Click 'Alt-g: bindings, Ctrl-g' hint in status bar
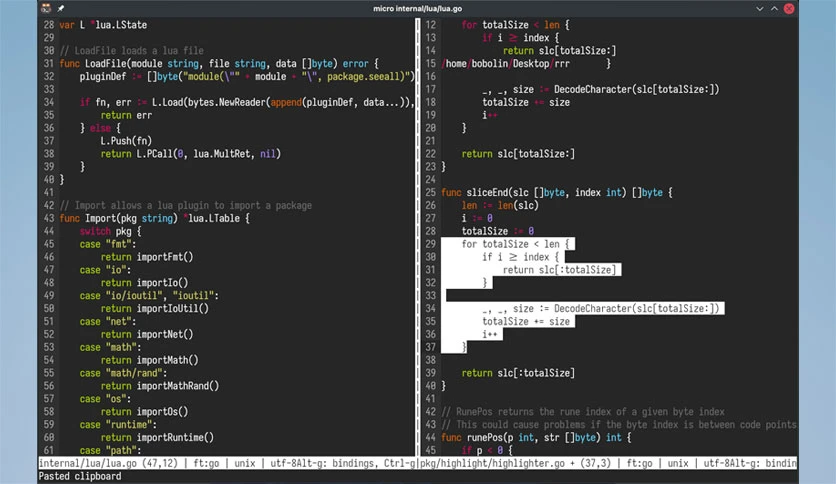The height and width of the screenshot is (484, 836). click(x=356, y=463)
